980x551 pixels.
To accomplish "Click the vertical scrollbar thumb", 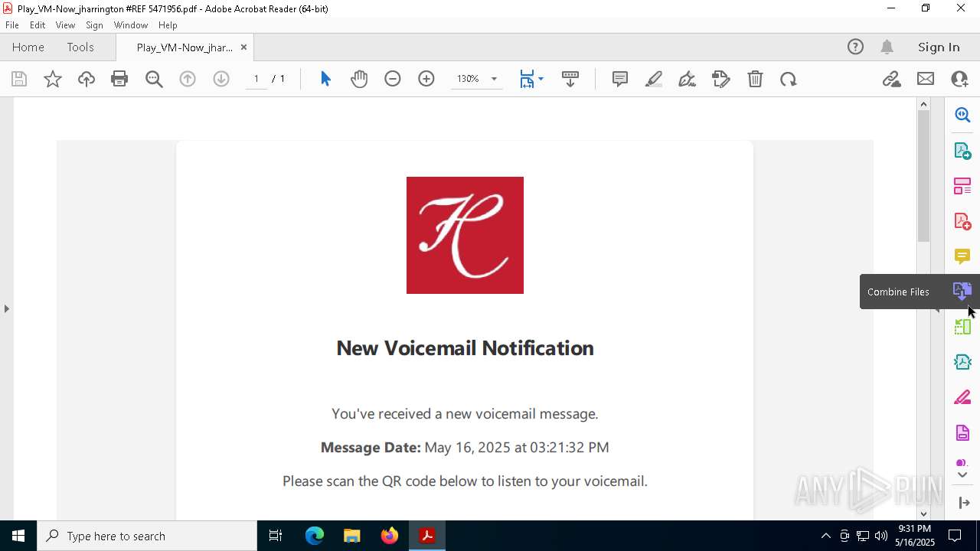I will (923, 176).
